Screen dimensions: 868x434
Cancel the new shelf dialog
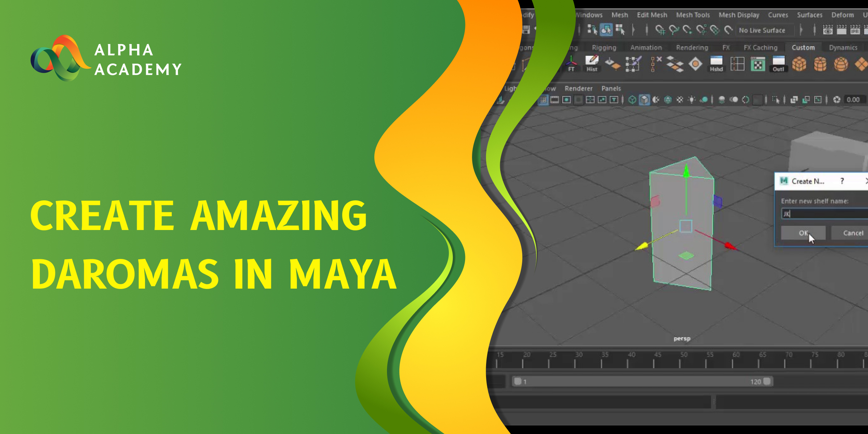[x=853, y=233]
